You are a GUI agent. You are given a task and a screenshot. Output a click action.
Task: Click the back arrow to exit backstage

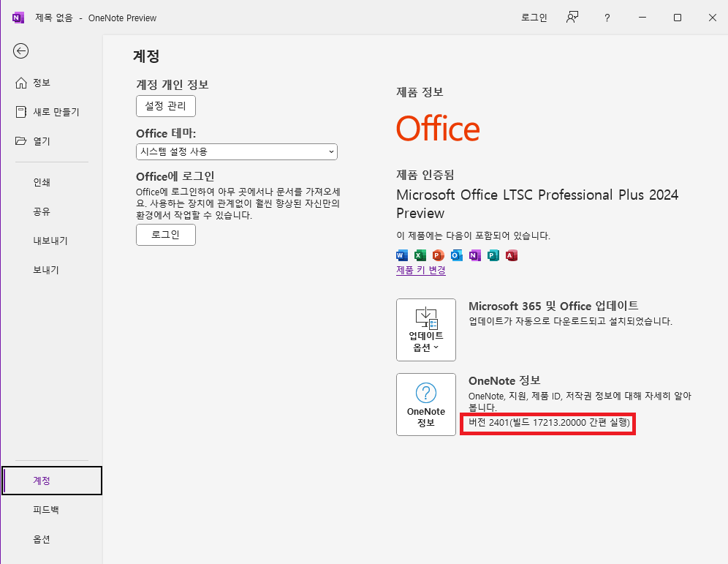pos(21,50)
